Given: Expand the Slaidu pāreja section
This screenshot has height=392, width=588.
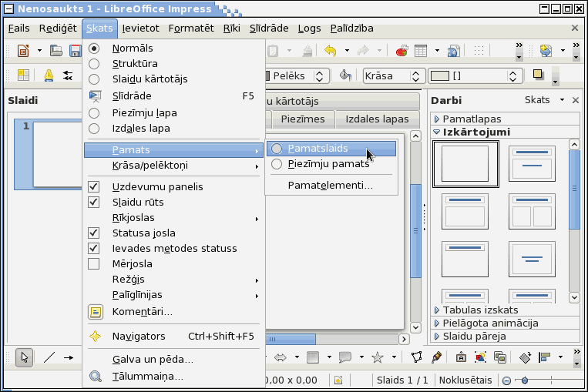Looking at the screenshot, I should (x=505, y=336).
